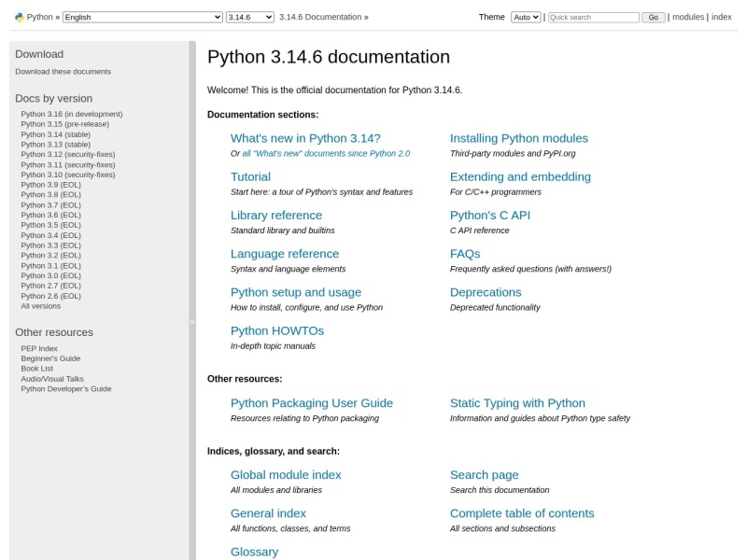Focus the Quick search input field

pyautogui.click(x=593, y=17)
